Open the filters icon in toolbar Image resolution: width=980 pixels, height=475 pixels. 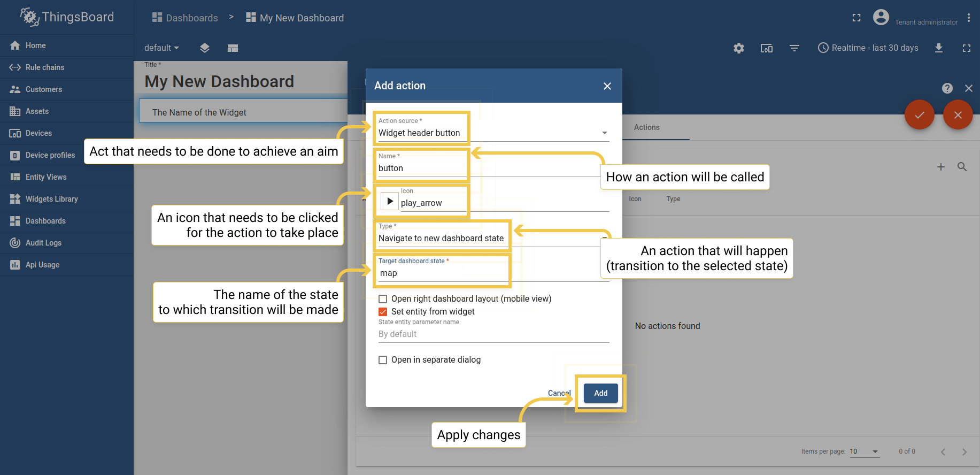click(x=794, y=48)
